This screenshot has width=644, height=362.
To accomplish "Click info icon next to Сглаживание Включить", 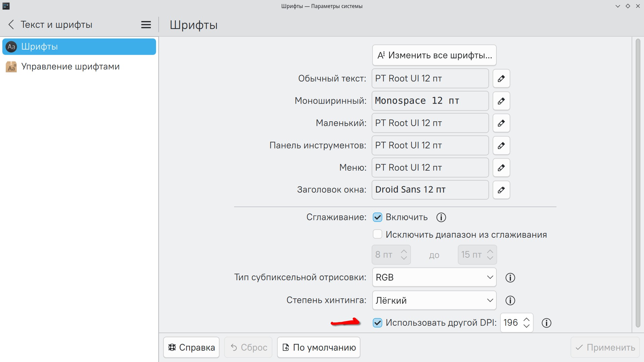I will point(441,218).
